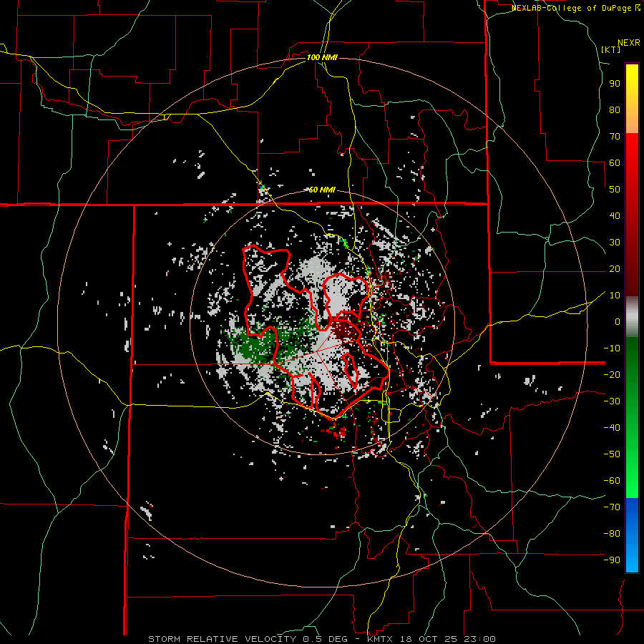Click the "KMTX" station identifier
This screenshot has height=644, width=644.
tap(381, 639)
